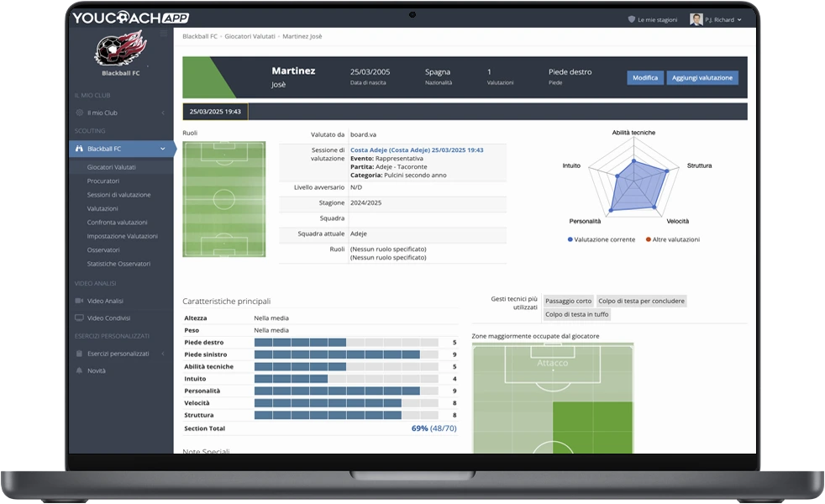This screenshot has height=504, width=825.
Task: Open the P.J. Richard user dropdown arrow
Action: click(739, 20)
